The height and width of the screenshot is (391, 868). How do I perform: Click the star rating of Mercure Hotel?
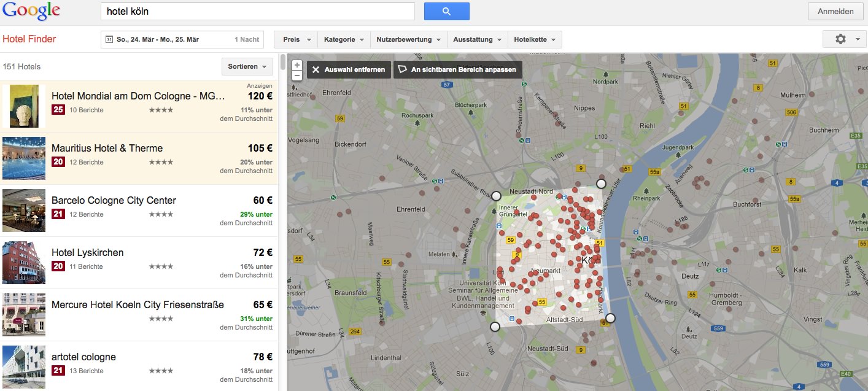point(161,319)
